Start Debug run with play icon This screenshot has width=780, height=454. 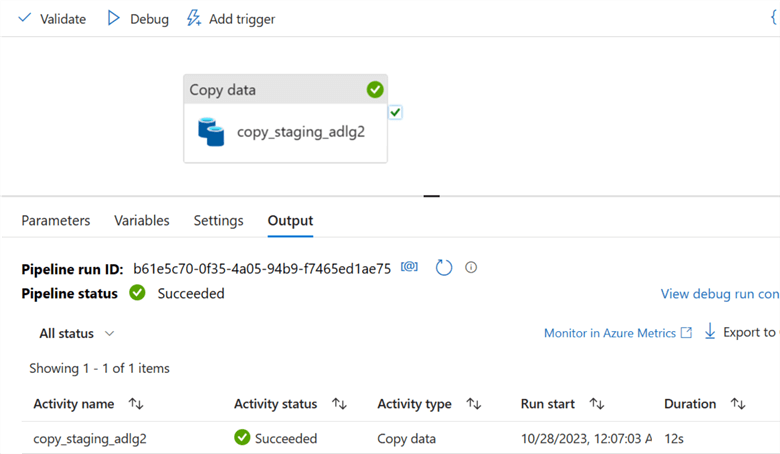pyautogui.click(x=114, y=19)
